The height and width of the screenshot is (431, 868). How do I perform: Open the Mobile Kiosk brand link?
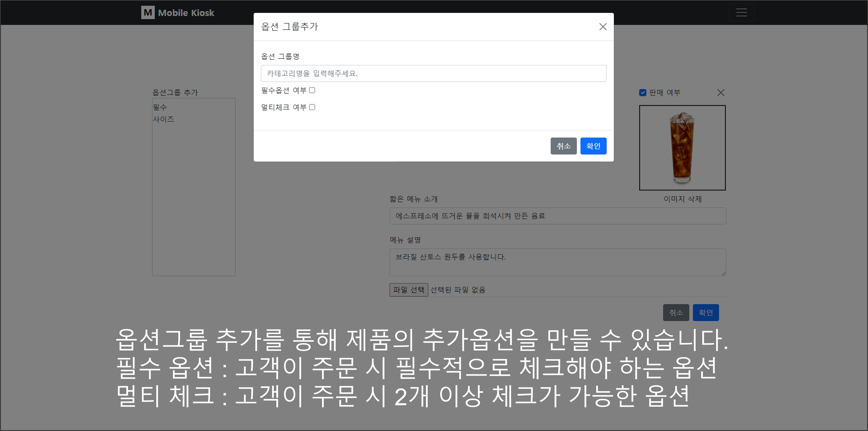(186, 13)
